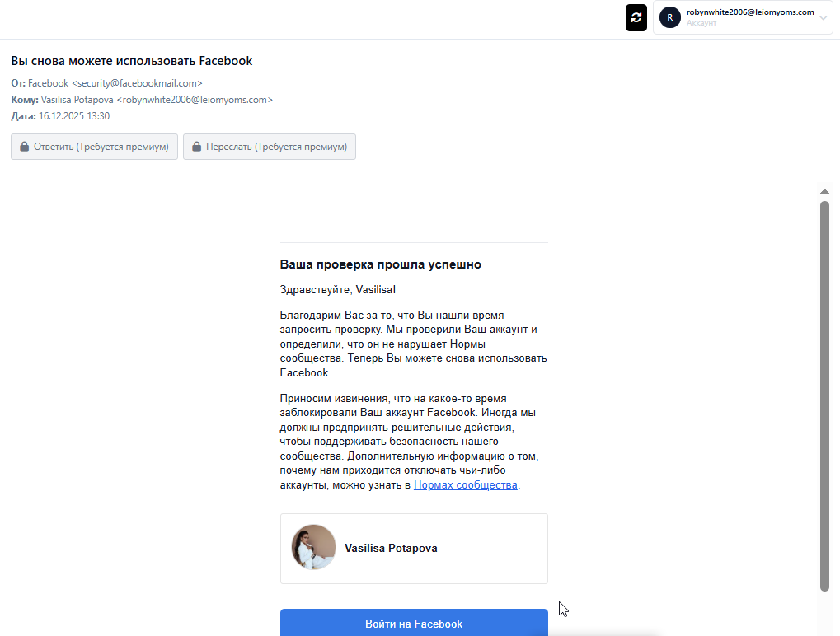Screen dimensions: 840x636
Task: Click the lock icon on the Переслать button
Action: pyautogui.click(x=197, y=147)
